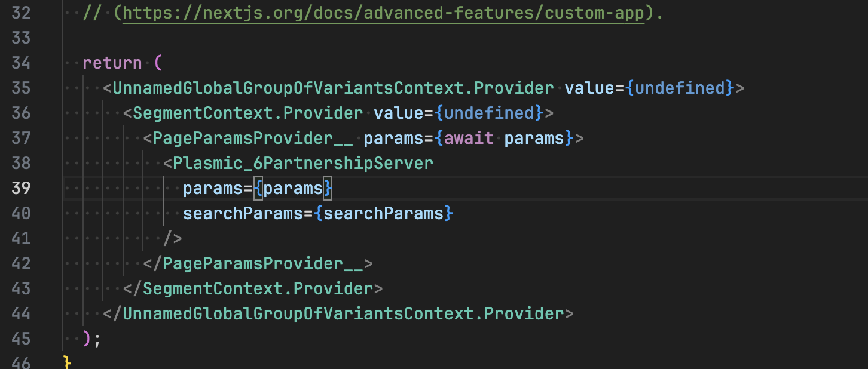Click the closing SegmentContext.Provider tag on line 43
This screenshot has width=868, height=369.
point(258,289)
